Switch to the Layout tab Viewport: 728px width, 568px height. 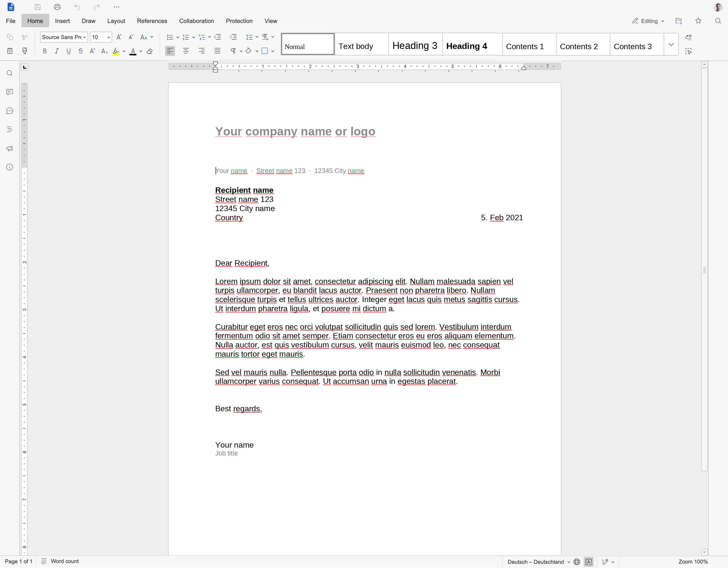click(116, 21)
